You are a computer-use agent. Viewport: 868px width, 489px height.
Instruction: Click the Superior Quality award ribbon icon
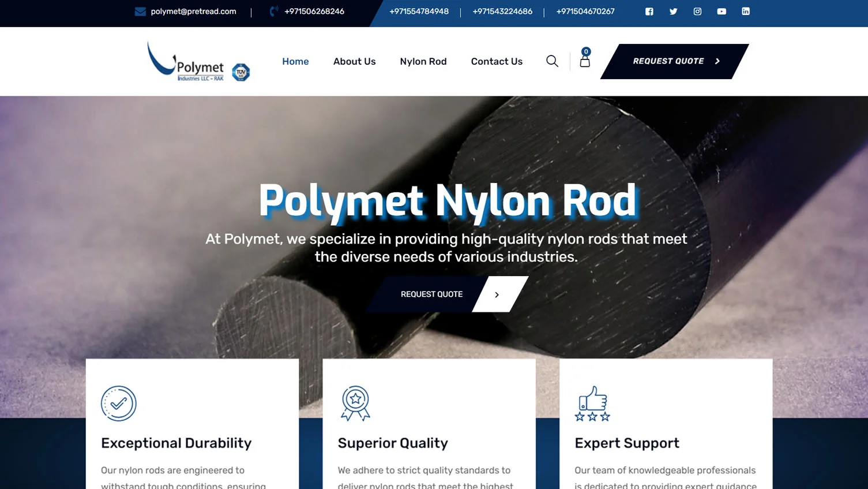[x=355, y=404]
